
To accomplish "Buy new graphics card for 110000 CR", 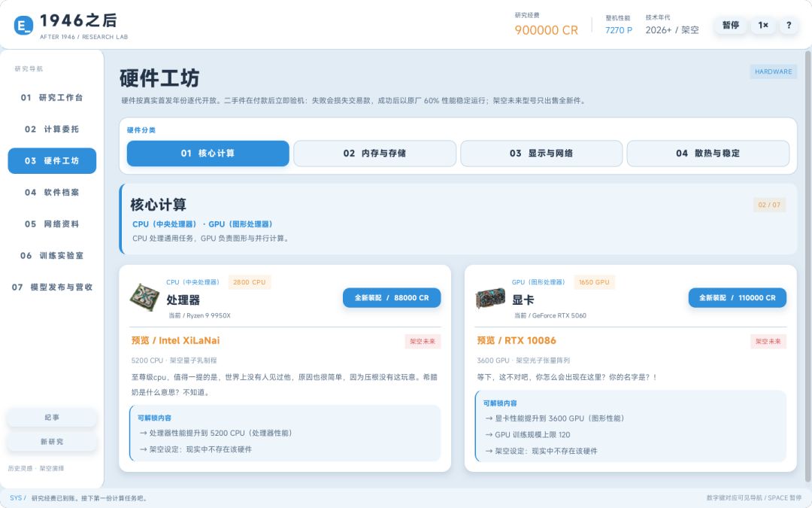I will [738, 297].
